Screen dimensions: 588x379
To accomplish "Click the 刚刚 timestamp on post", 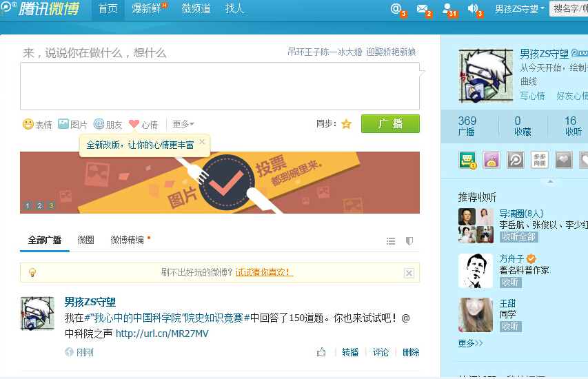I will pos(85,352).
